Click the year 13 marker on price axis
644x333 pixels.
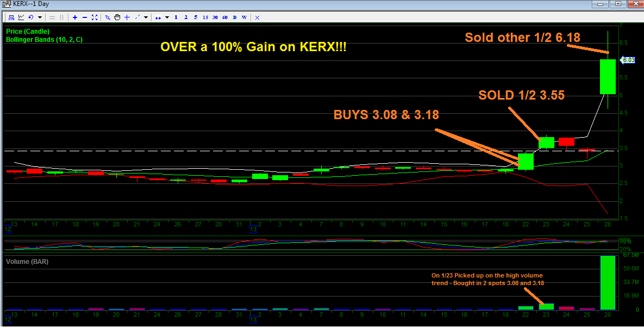coord(254,230)
